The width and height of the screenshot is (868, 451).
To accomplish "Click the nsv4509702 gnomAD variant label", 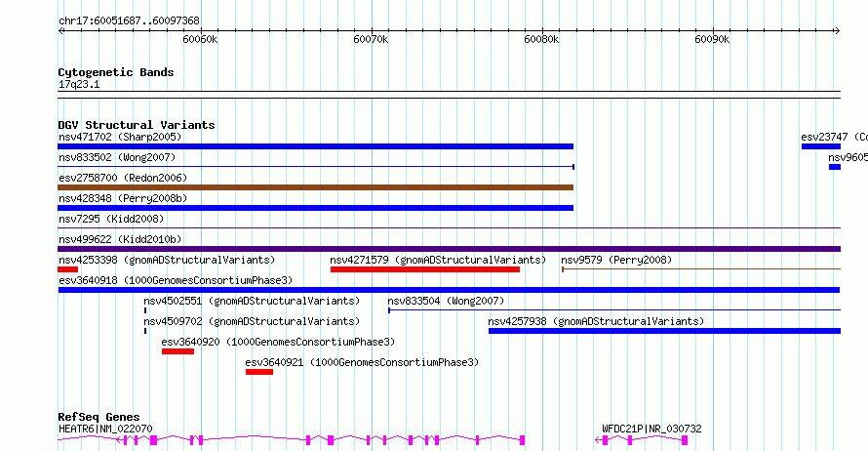I will 252,321.
